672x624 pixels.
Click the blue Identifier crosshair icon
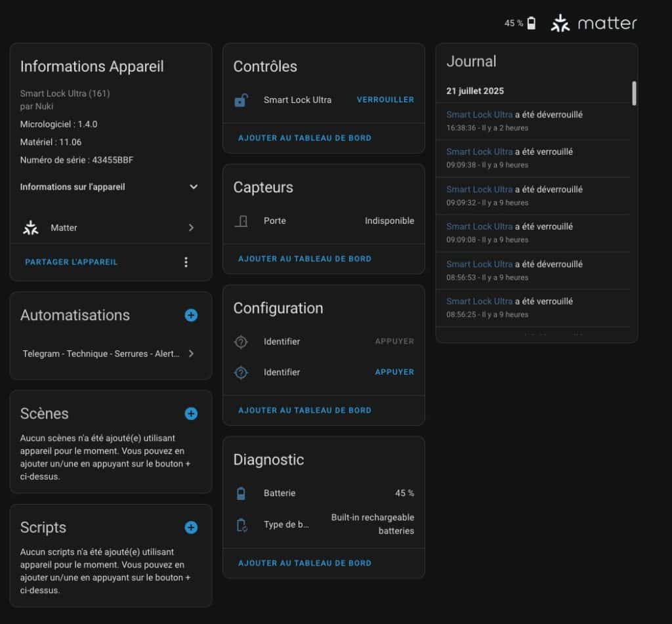[241, 373]
